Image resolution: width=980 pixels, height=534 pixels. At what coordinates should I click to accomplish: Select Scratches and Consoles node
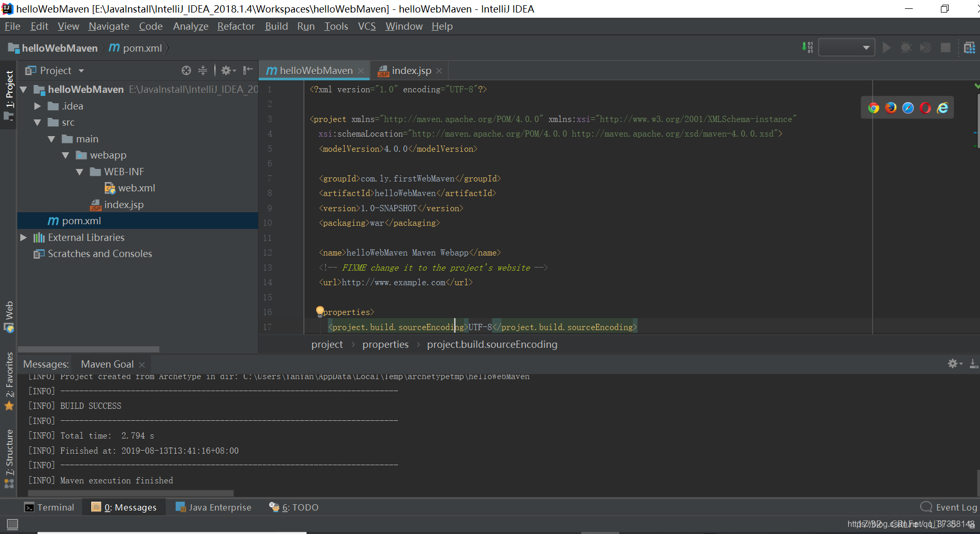pyautogui.click(x=93, y=254)
